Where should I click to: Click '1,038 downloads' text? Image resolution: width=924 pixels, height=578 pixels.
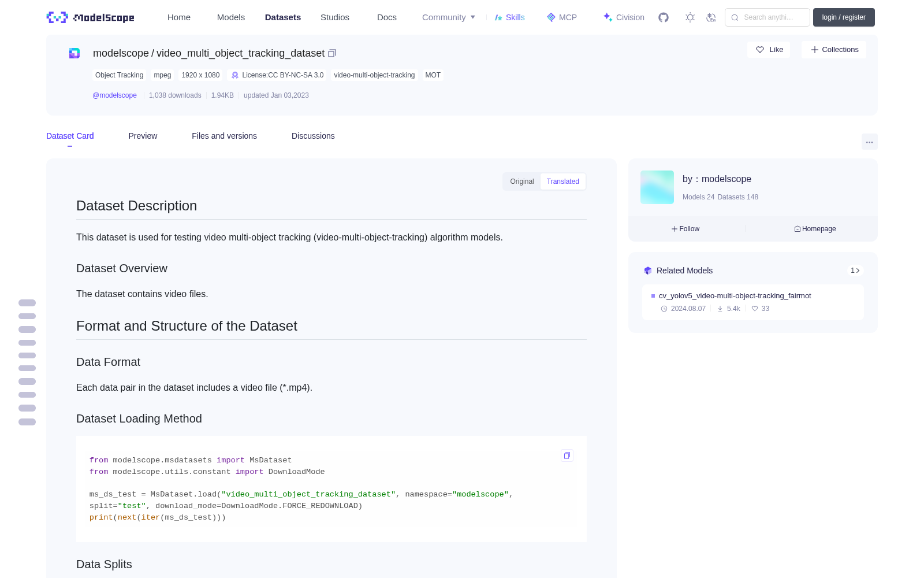175,95
